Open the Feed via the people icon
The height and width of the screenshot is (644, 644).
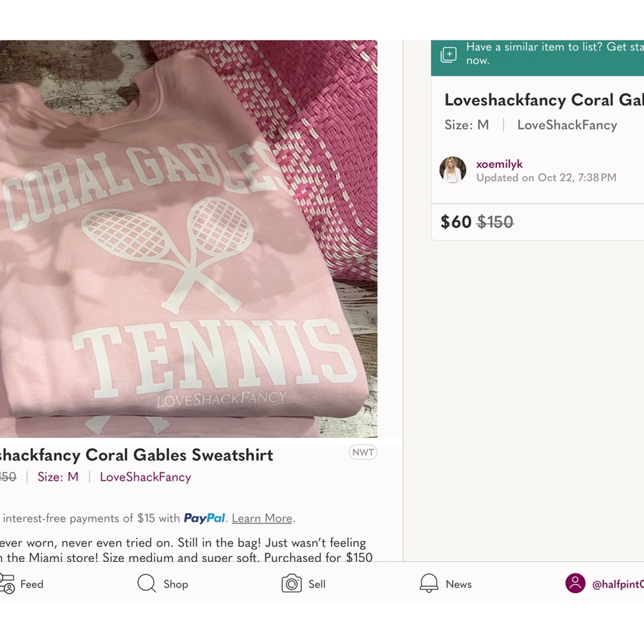click(x=8, y=583)
